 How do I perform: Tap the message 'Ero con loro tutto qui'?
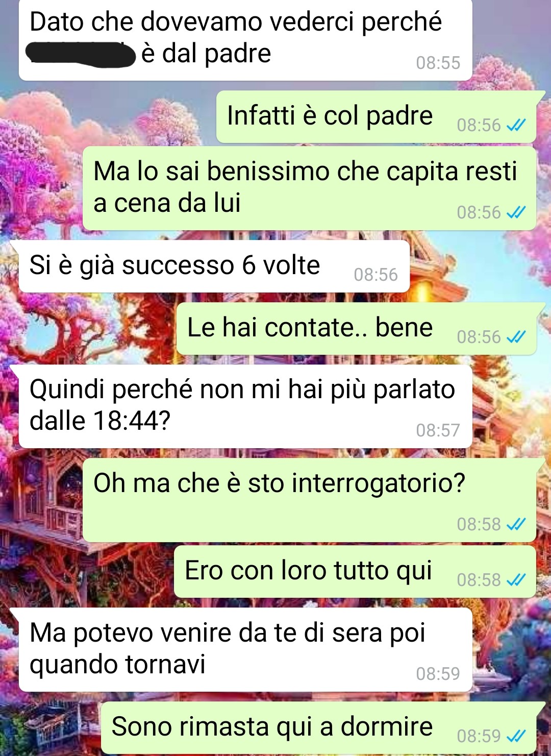(355, 572)
